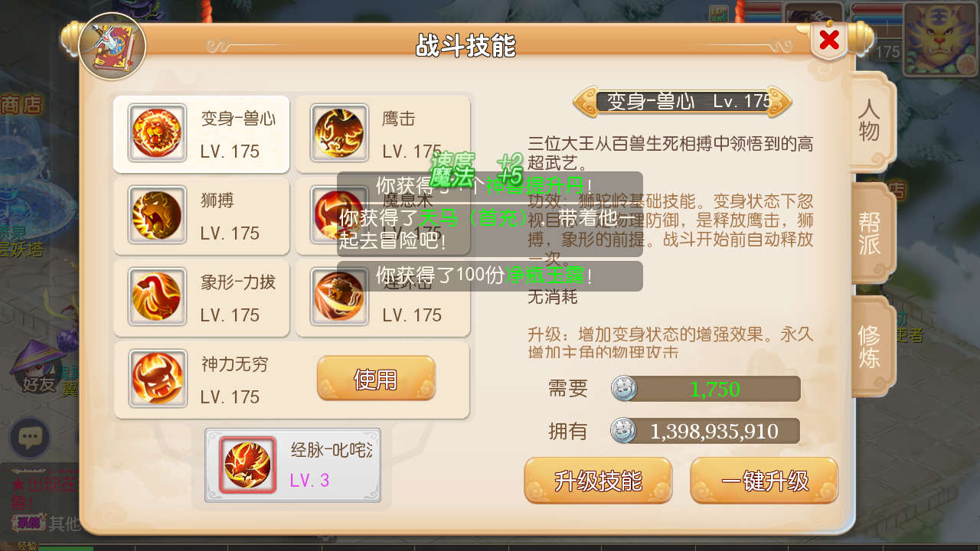Select the 鹰击 skill icon
The width and height of the screenshot is (980, 551).
point(339,133)
